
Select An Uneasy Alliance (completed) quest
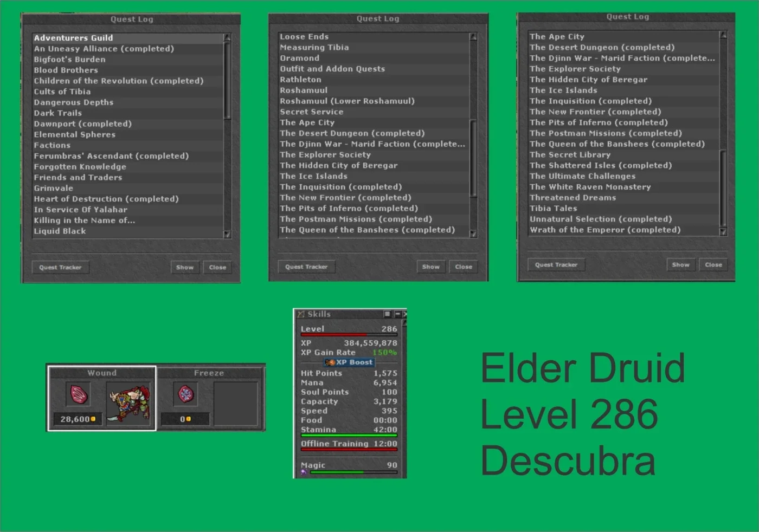(127, 49)
